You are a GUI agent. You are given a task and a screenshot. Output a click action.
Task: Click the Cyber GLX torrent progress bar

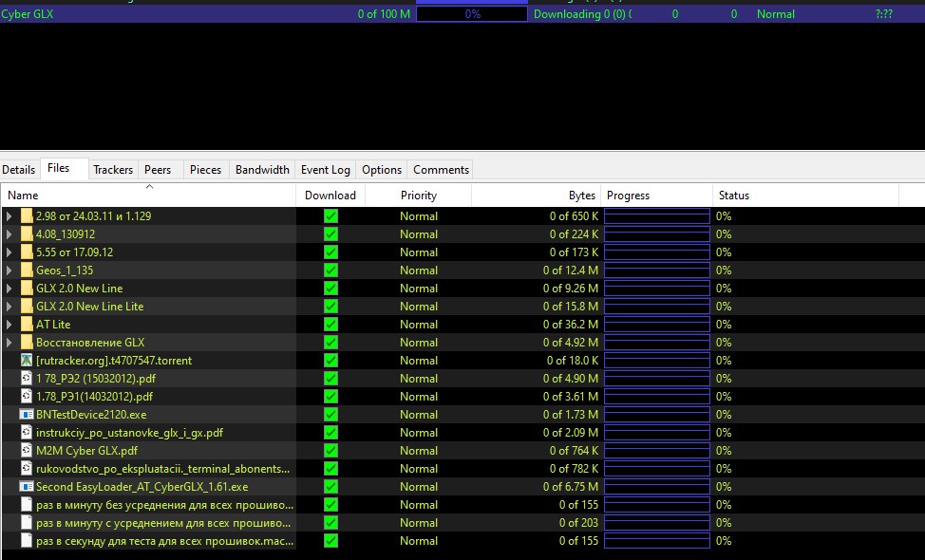[x=472, y=14]
